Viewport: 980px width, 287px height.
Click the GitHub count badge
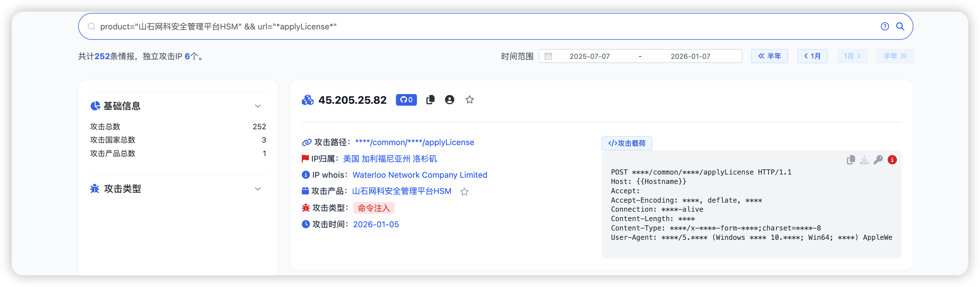[406, 100]
